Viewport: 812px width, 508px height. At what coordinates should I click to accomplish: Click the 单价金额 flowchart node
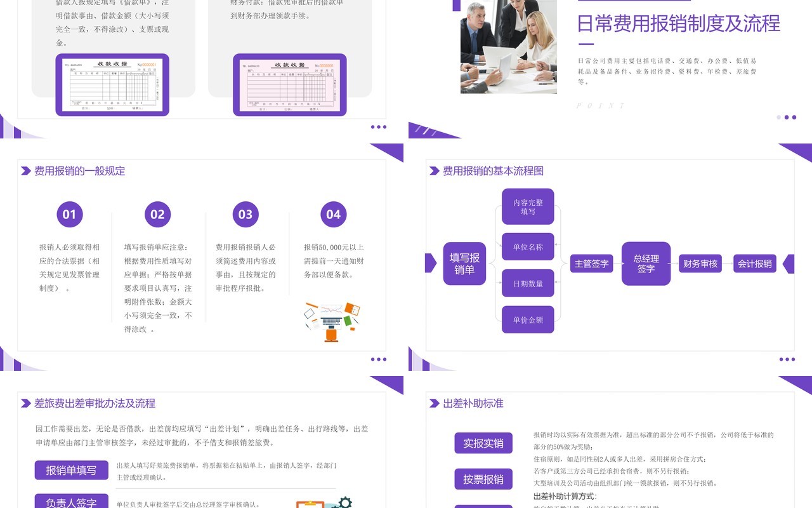(x=528, y=319)
